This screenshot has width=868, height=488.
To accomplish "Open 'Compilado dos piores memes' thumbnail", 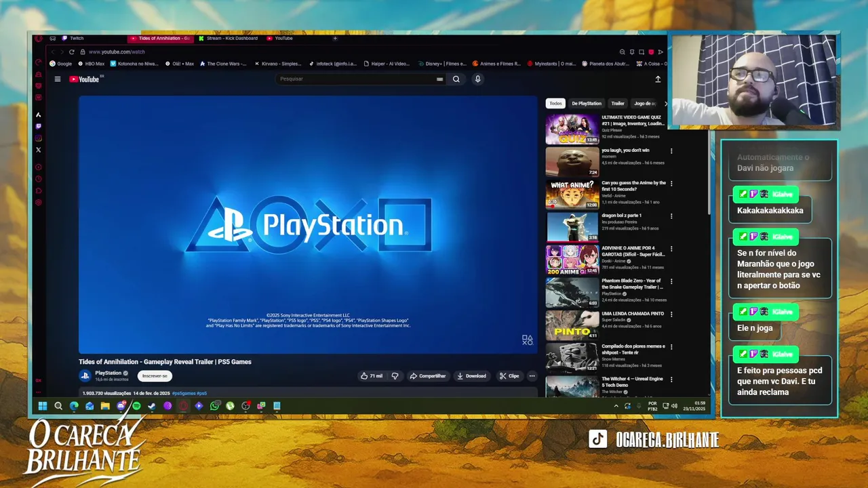I will [x=572, y=357].
